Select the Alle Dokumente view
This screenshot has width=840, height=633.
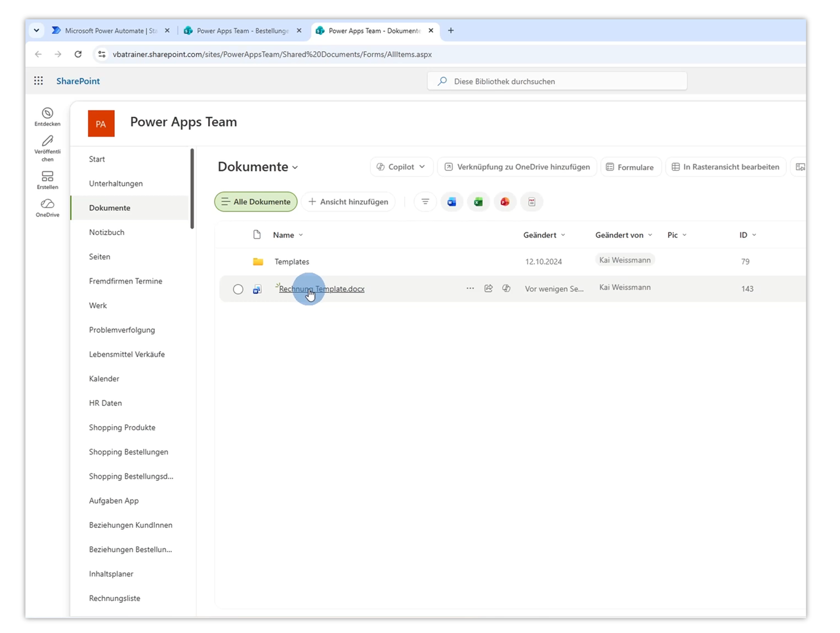[256, 202]
